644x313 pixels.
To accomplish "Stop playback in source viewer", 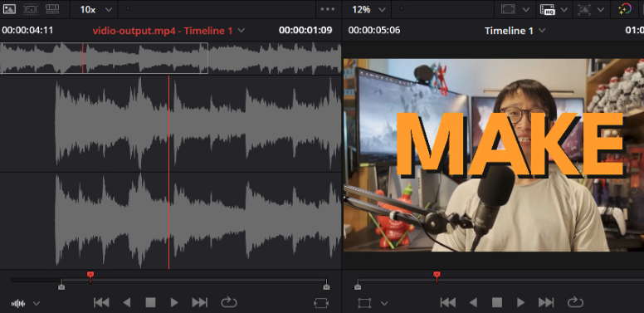I will point(150,303).
